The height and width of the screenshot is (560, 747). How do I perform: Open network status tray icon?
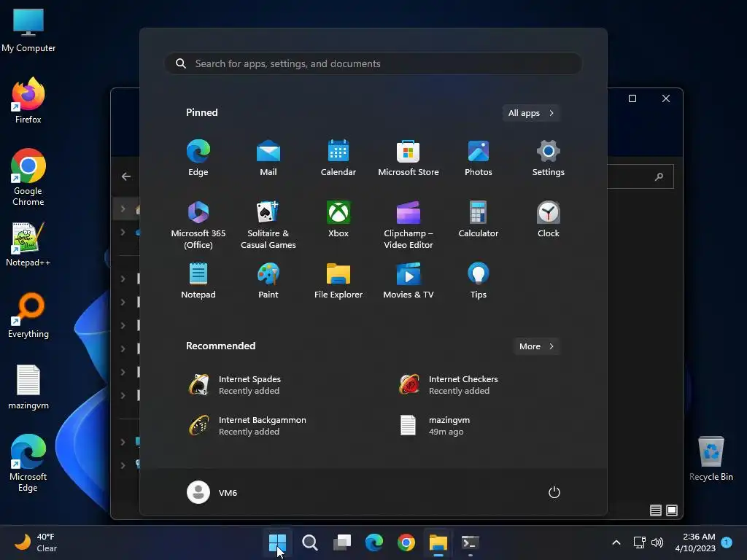(x=639, y=542)
